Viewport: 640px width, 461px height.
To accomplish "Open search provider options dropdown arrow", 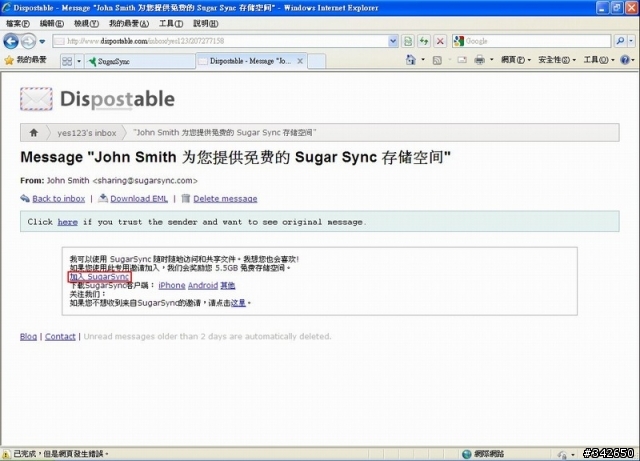I will pos(631,41).
